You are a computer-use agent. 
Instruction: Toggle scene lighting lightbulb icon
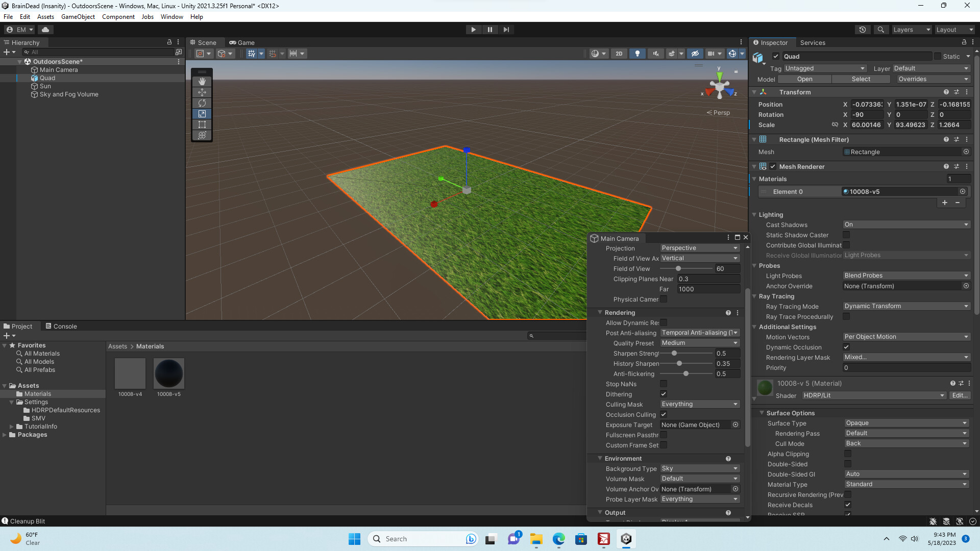[637, 54]
